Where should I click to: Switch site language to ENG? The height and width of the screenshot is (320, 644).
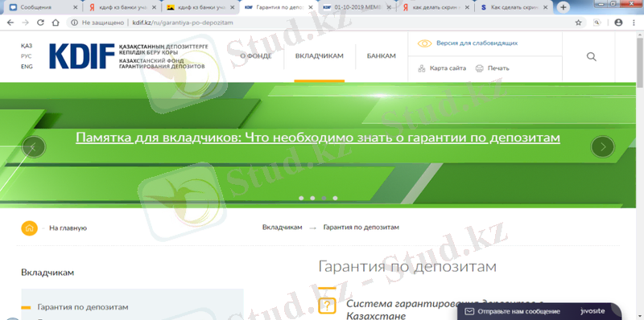[x=27, y=67]
